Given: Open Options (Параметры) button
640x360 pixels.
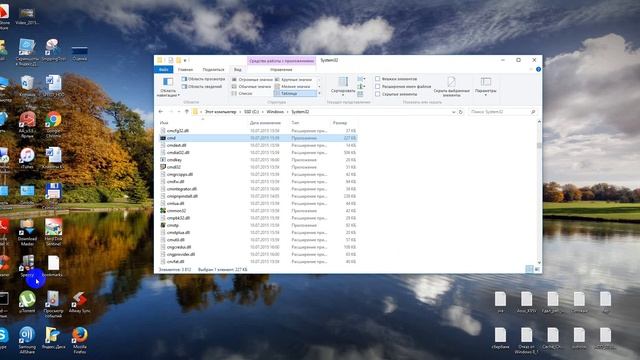Looking at the screenshot, I should (486, 87).
